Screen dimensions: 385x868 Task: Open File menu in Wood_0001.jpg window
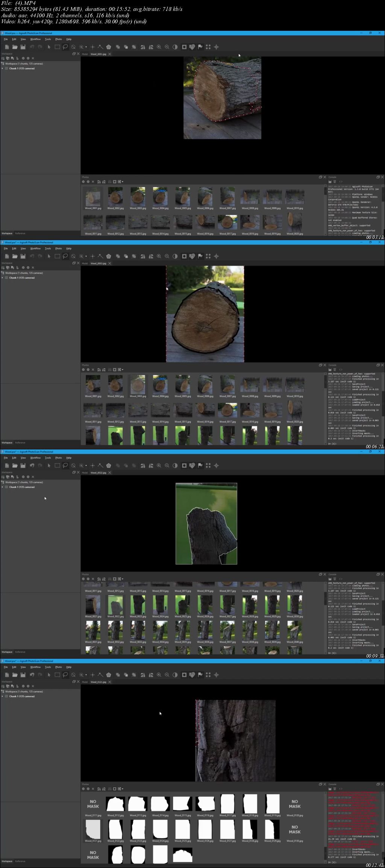[x=6, y=39]
